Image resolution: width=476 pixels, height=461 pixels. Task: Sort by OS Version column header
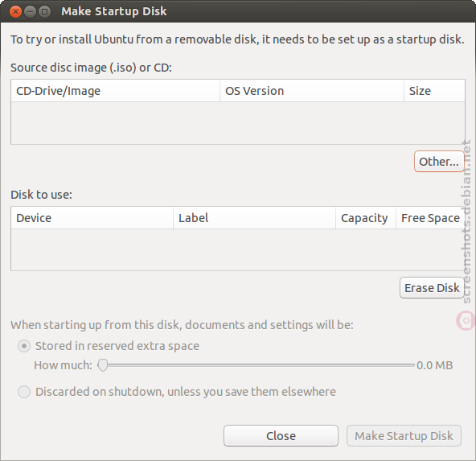[x=312, y=91]
